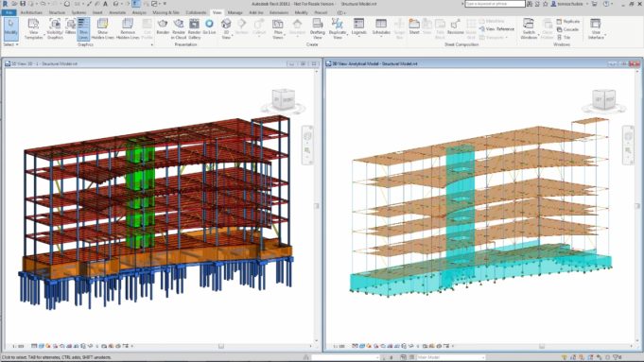Click the favorites star icon in title bar

click(x=546, y=4)
